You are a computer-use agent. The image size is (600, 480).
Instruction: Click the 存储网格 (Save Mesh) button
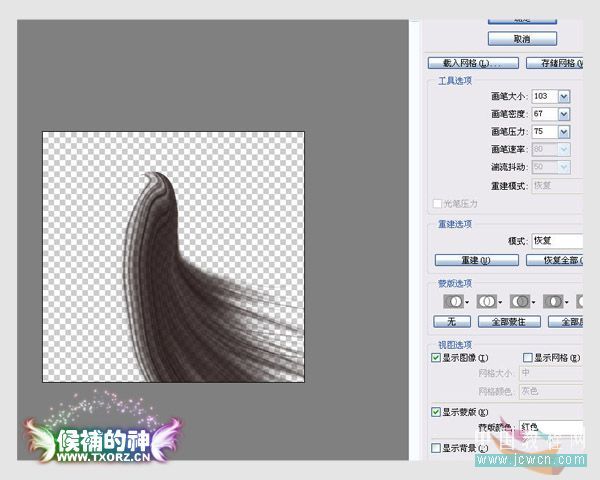554,63
